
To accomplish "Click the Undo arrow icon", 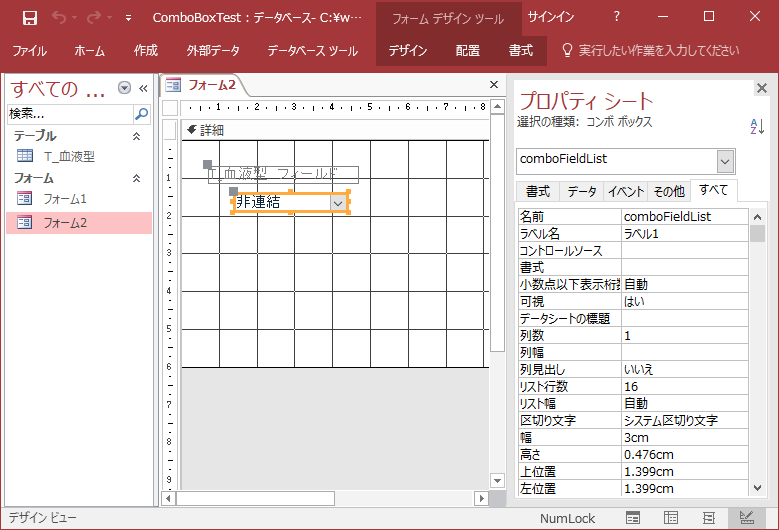I will [x=59, y=18].
